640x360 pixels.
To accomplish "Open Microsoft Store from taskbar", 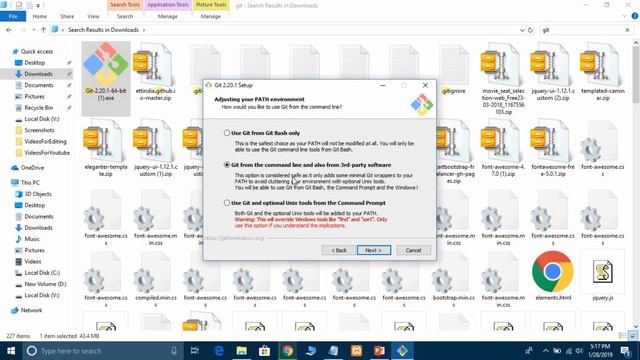I will 264,351.
